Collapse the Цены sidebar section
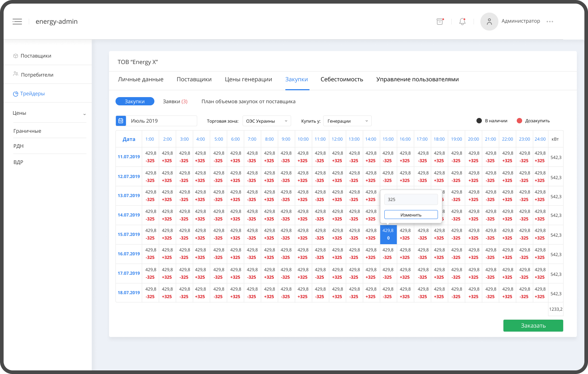Image resolution: width=588 pixels, height=374 pixels. (85, 114)
